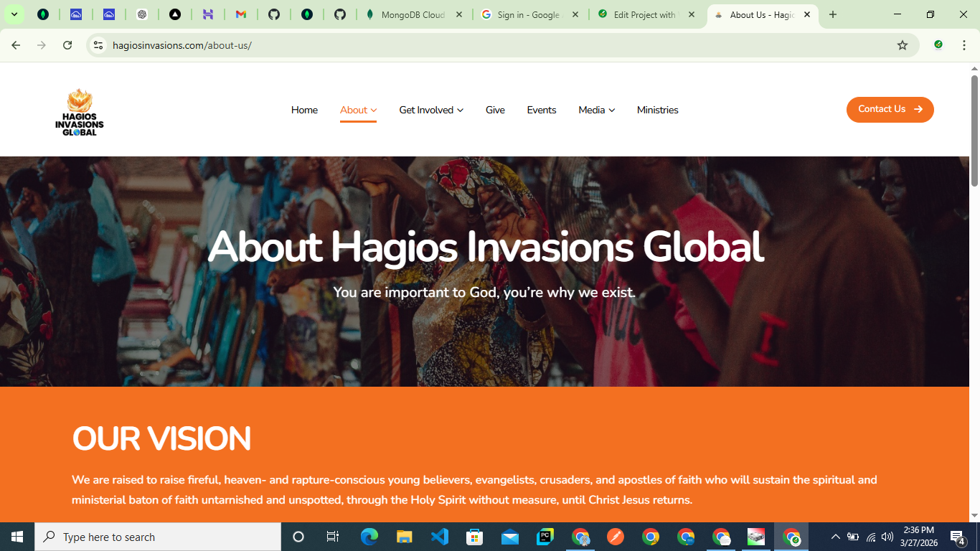Open the Gmail pinned tab
The height and width of the screenshot is (551, 980).
point(241,14)
